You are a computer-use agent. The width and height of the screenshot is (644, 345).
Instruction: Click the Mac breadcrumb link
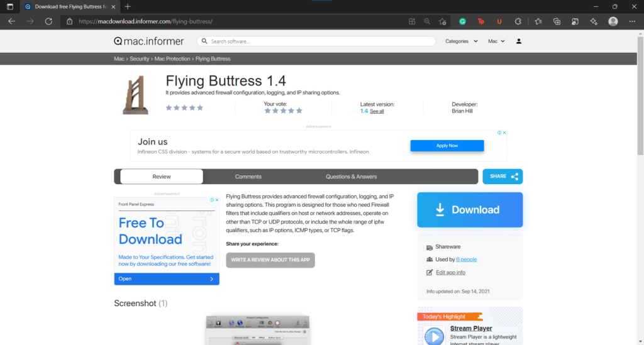pyautogui.click(x=119, y=58)
